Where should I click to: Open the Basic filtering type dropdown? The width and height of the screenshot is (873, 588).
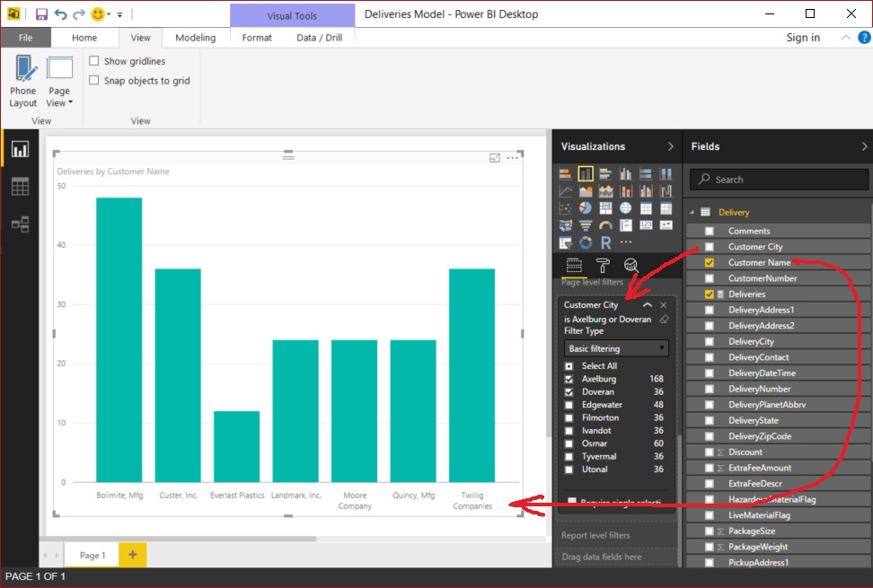(x=616, y=348)
